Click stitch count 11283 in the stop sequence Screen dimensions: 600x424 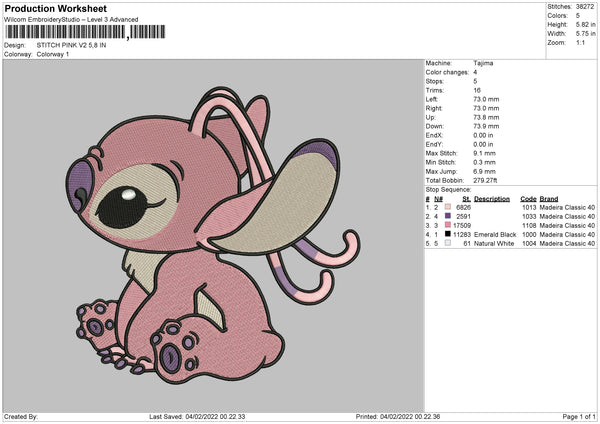click(x=462, y=234)
